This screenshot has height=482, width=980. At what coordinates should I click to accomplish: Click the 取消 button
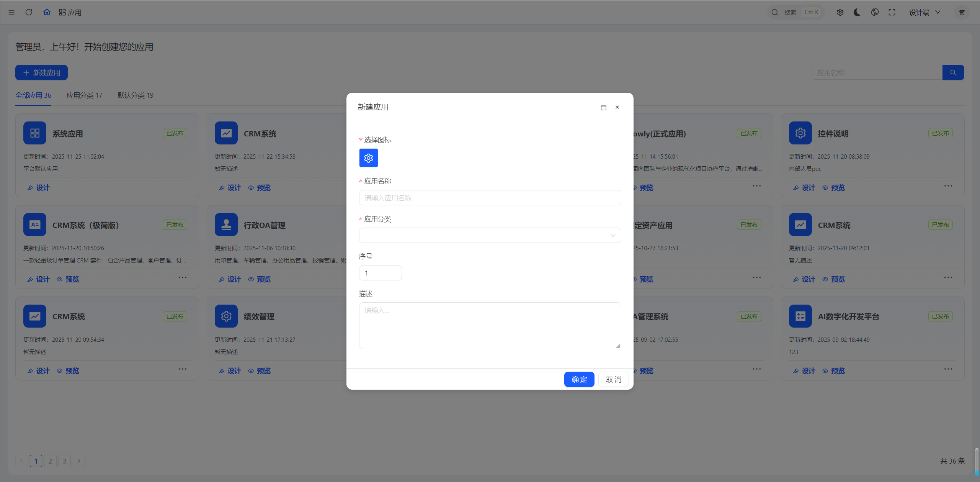point(613,379)
